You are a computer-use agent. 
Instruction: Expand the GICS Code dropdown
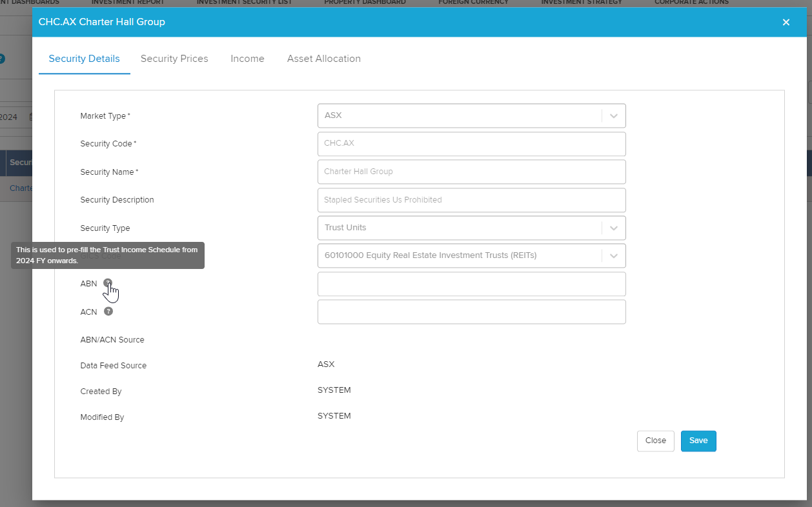coord(472,255)
